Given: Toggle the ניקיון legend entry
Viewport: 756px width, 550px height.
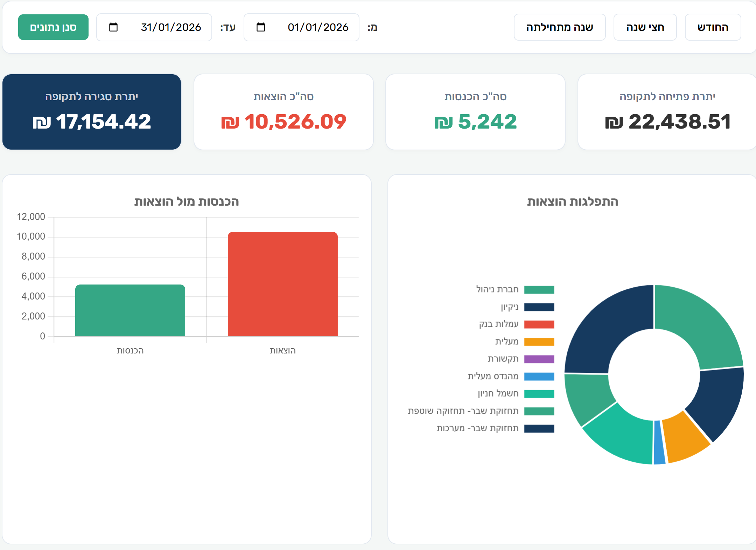Looking at the screenshot, I should (527, 307).
